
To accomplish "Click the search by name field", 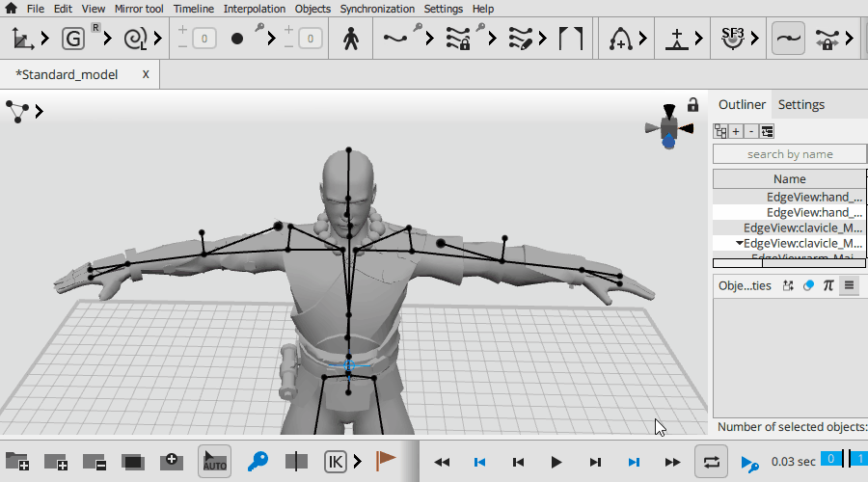I will click(789, 154).
